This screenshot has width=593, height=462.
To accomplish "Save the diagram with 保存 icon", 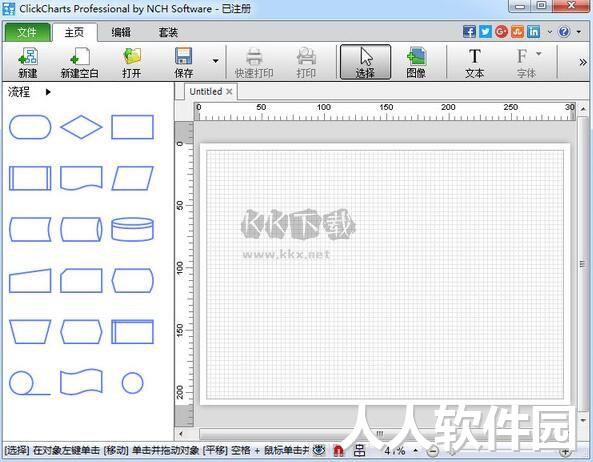I will point(184,62).
